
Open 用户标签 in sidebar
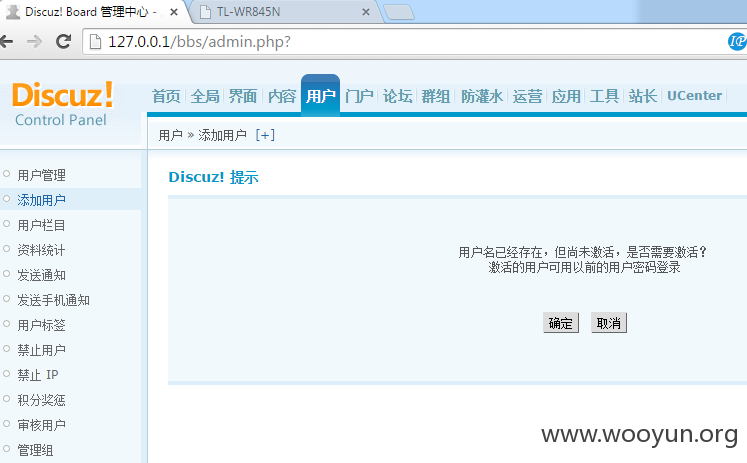(41, 325)
